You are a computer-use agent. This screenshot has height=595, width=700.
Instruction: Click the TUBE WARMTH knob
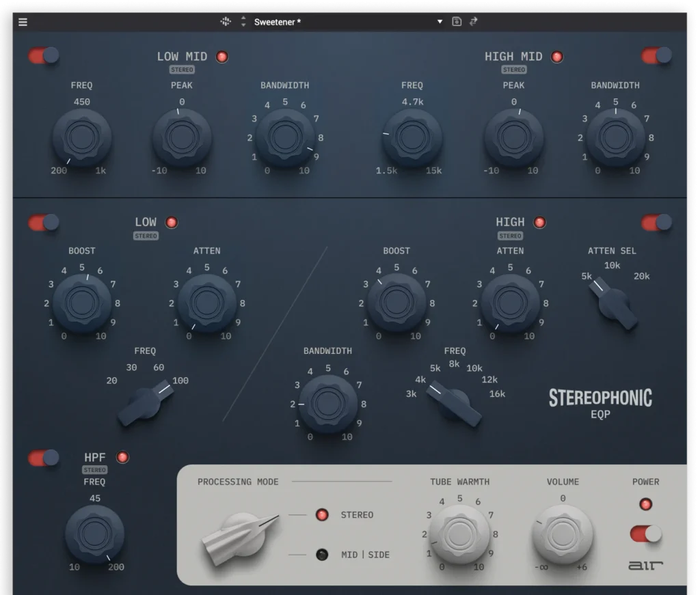[x=459, y=534]
